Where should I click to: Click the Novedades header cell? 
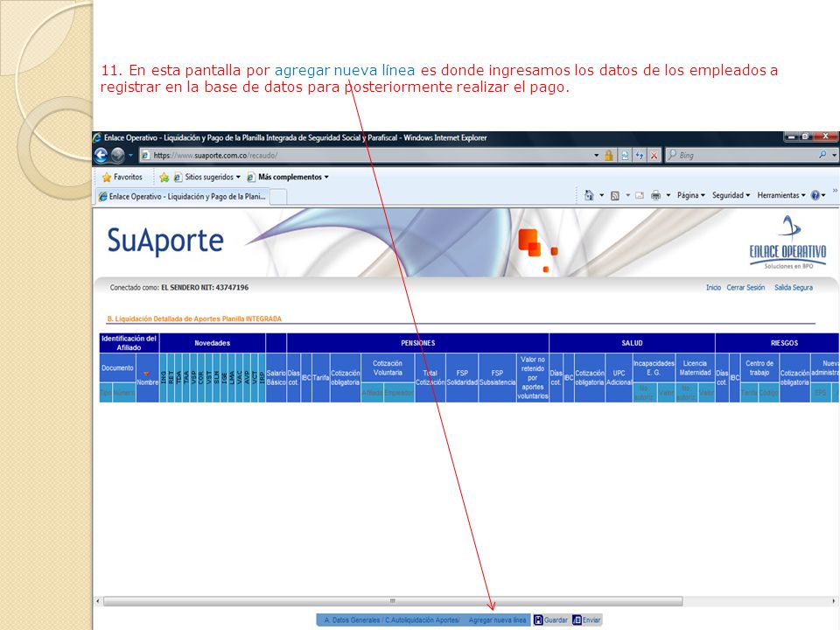click(212, 343)
